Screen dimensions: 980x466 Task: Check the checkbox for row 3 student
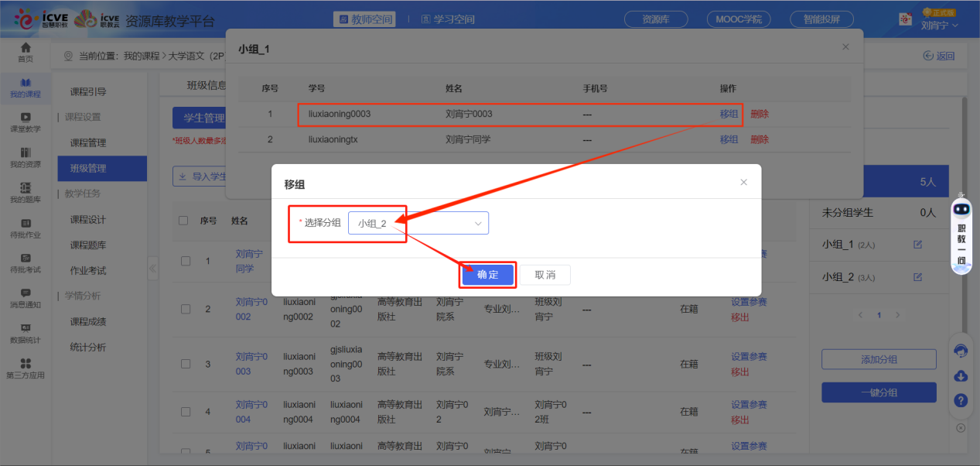pyautogui.click(x=186, y=364)
